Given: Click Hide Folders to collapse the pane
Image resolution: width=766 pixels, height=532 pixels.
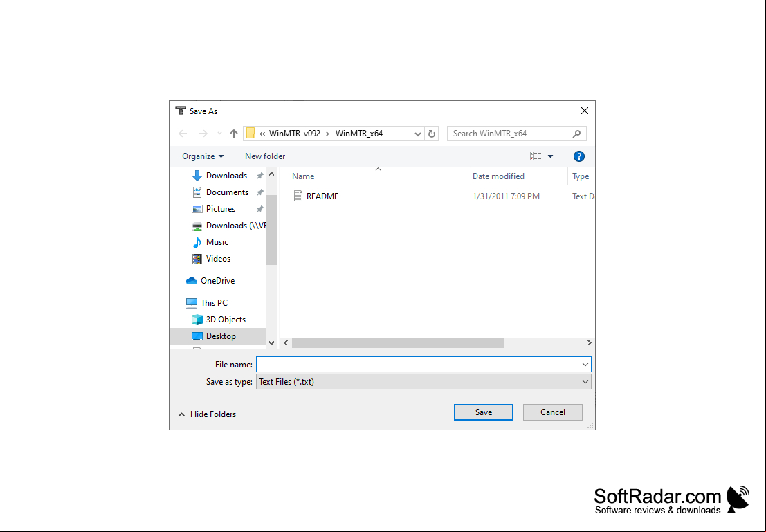Looking at the screenshot, I should click(207, 414).
